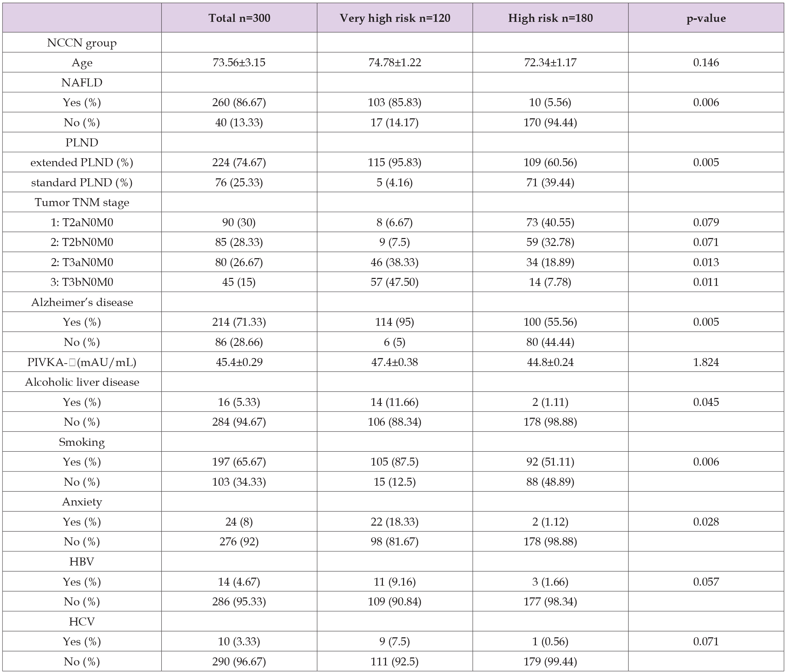Screen dimensions: 787x672
Task: Click the cell '214 (71.33)'
Action: (239, 322)
